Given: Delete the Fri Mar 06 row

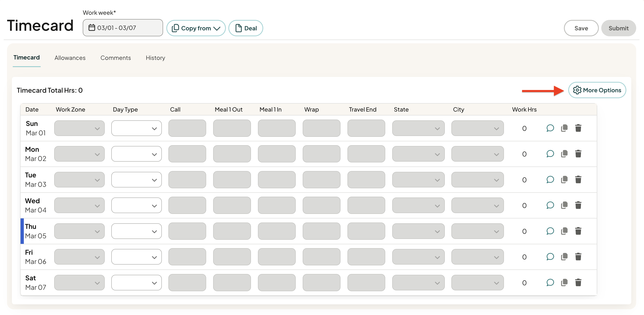Looking at the screenshot, I should (x=578, y=257).
